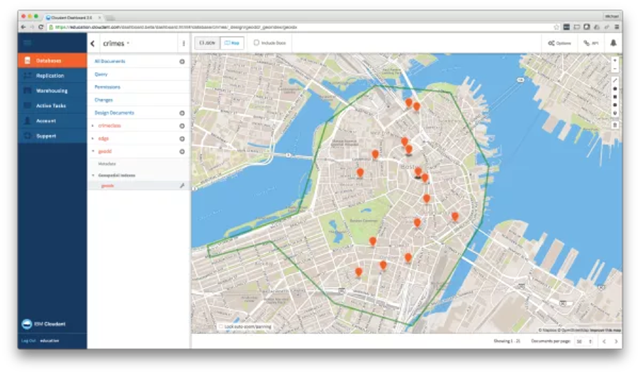This screenshot has width=640, height=374.
Task: Select the Cloudant Dashboard browser tab
Action: tap(73, 18)
